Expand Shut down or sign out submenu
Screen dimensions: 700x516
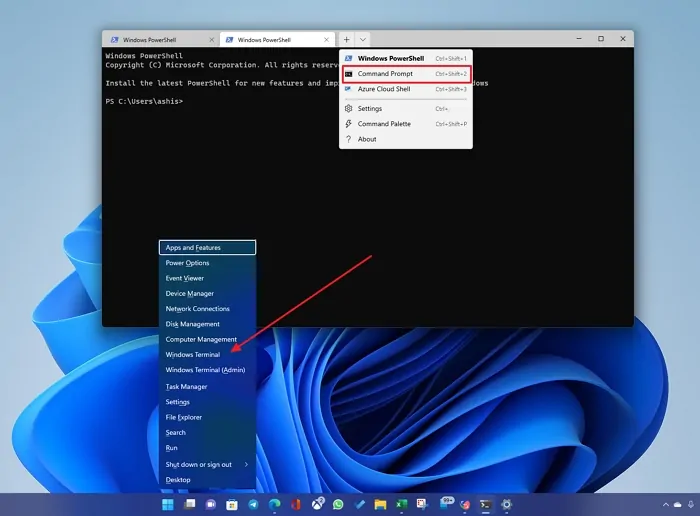pyautogui.click(x=207, y=464)
